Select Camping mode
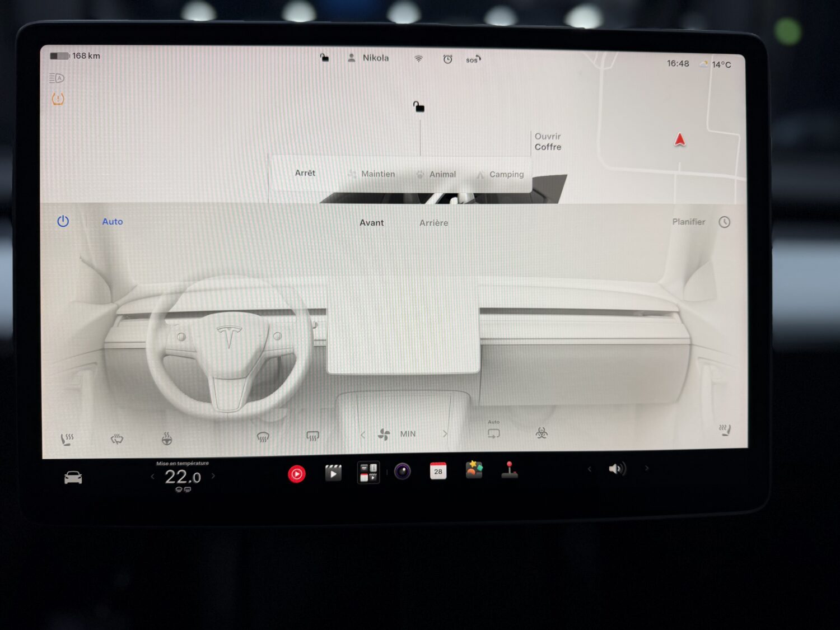This screenshot has width=840, height=630. point(500,175)
